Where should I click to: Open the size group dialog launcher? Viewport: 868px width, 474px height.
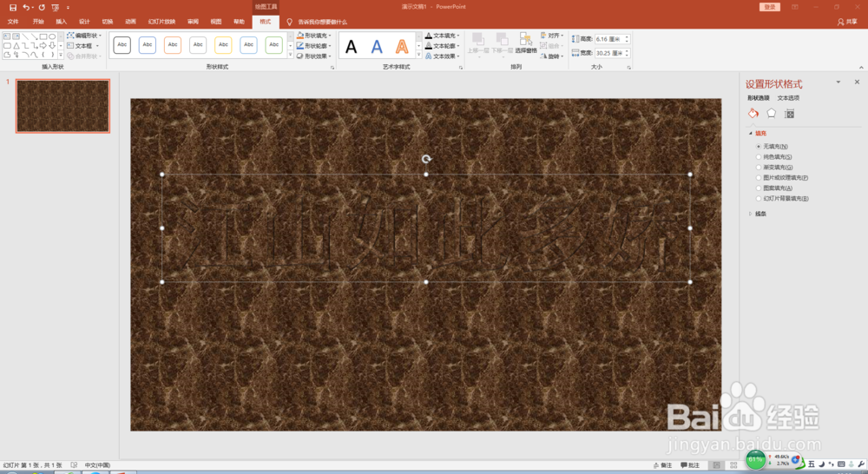click(628, 68)
